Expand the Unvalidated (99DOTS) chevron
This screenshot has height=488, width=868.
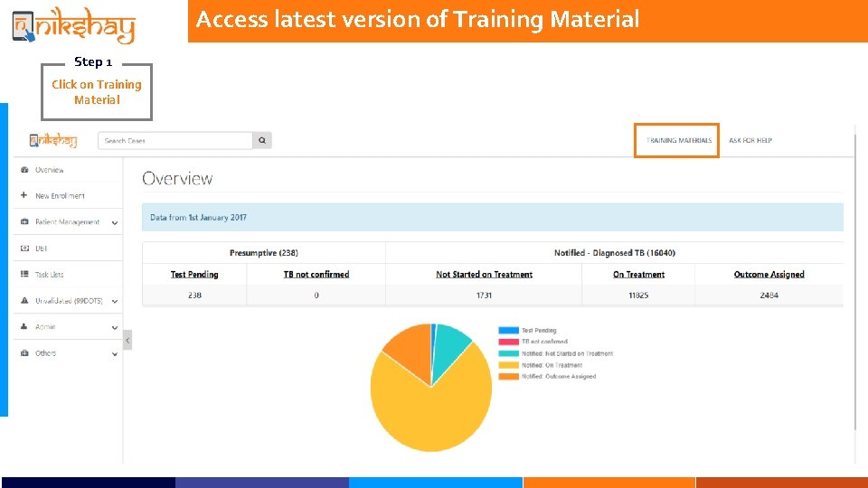pyautogui.click(x=115, y=302)
